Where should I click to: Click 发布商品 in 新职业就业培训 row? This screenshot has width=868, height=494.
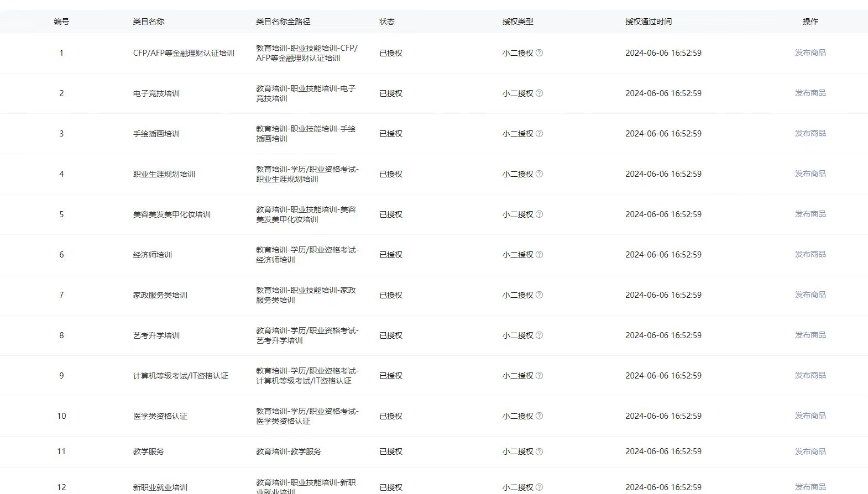[810, 487]
